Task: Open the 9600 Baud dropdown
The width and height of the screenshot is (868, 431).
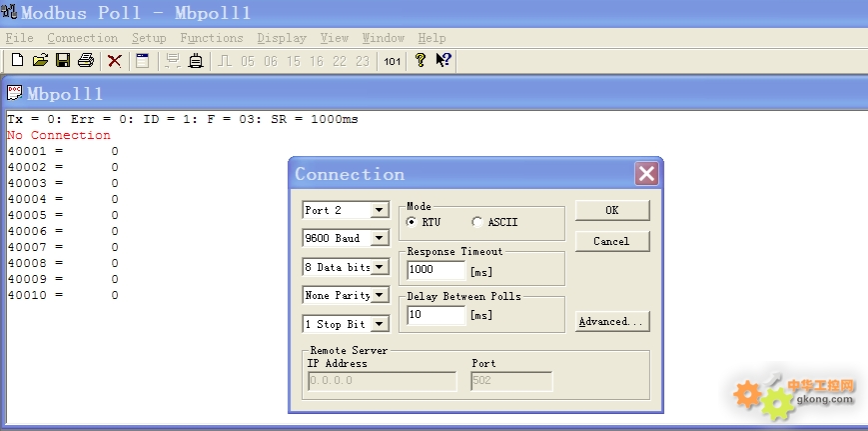Action: pos(380,238)
